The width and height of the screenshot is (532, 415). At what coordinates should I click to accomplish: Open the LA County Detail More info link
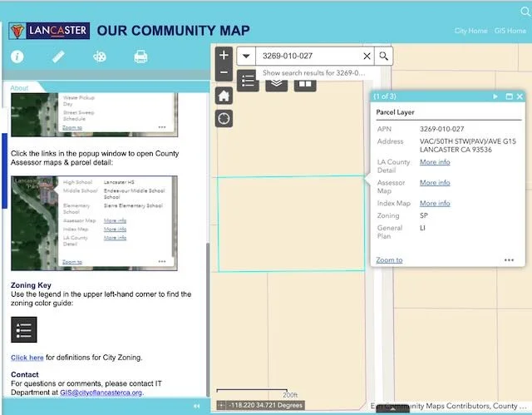pyautogui.click(x=435, y=162)
